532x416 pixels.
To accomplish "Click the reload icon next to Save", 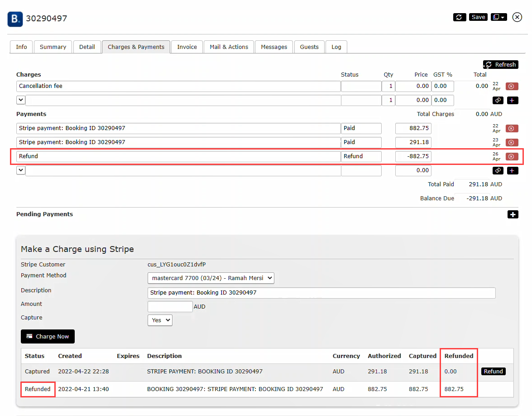I will click(459, 17).
